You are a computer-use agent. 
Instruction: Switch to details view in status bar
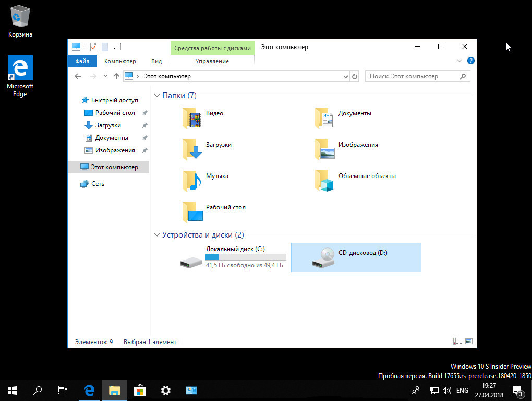tap(457, 341)
